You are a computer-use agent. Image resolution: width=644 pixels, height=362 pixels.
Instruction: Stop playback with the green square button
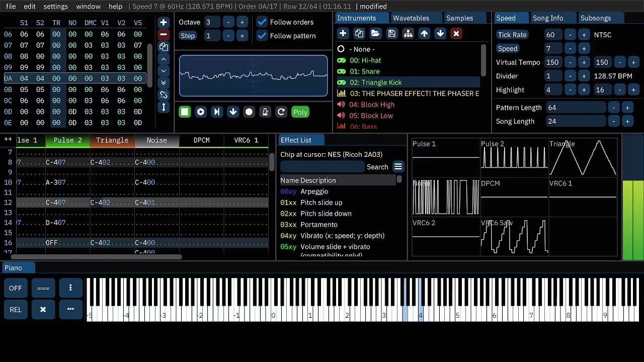click(185, 112)
